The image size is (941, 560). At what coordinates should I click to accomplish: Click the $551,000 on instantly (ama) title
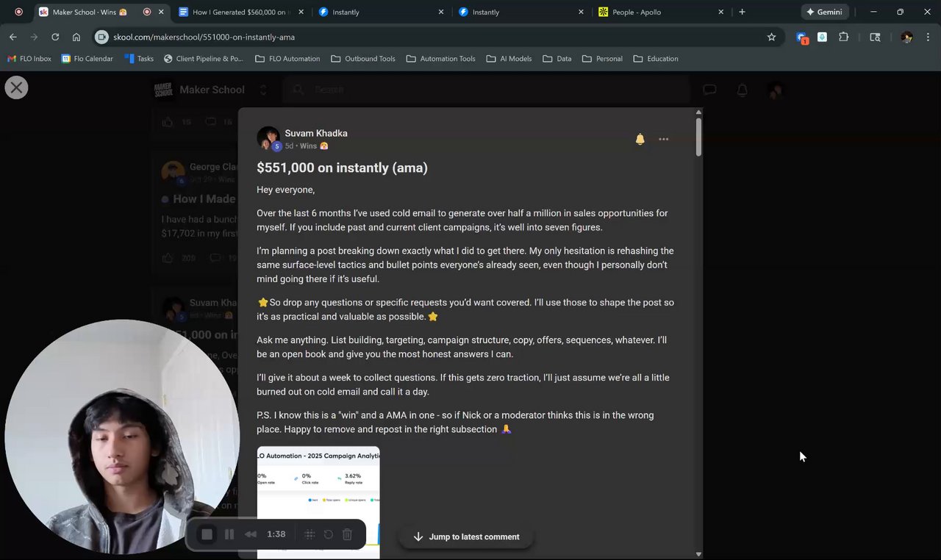[342, 168]
